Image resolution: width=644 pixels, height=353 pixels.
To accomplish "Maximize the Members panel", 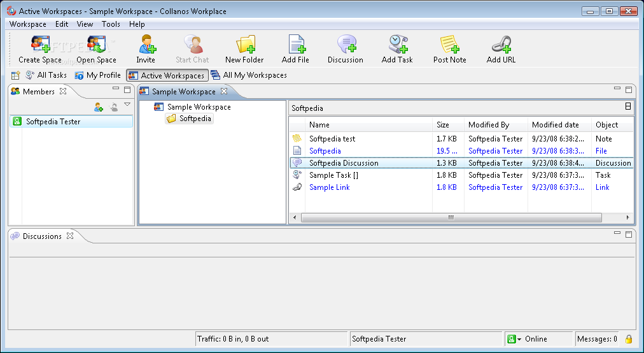I will 127,89.
